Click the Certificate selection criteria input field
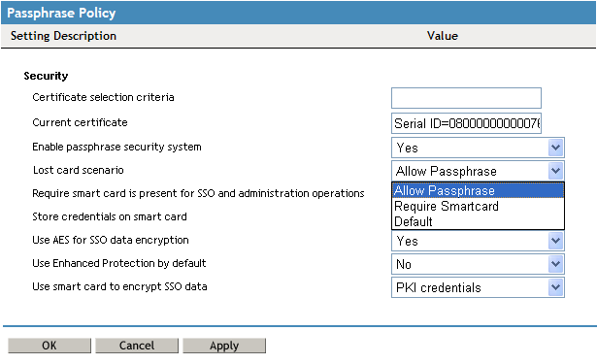Image resolution: width=597 pixels, height=364 pixels. [x=466, y=98]
